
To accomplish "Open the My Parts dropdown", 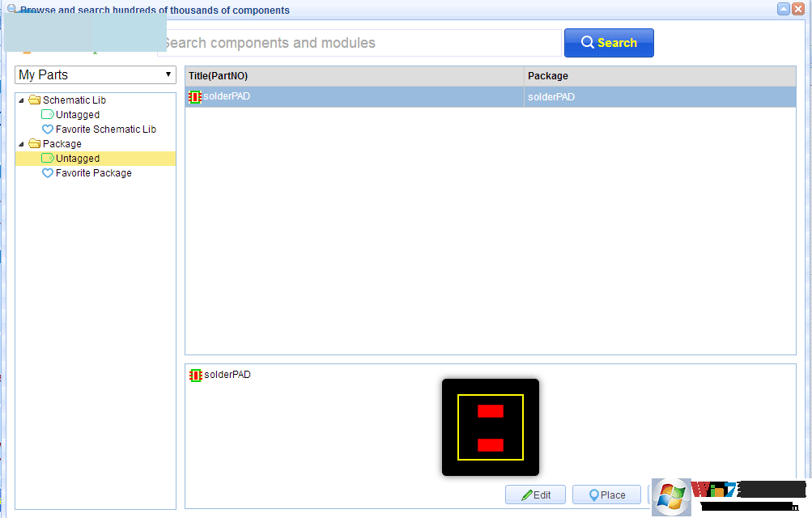I will click(96, 75).
